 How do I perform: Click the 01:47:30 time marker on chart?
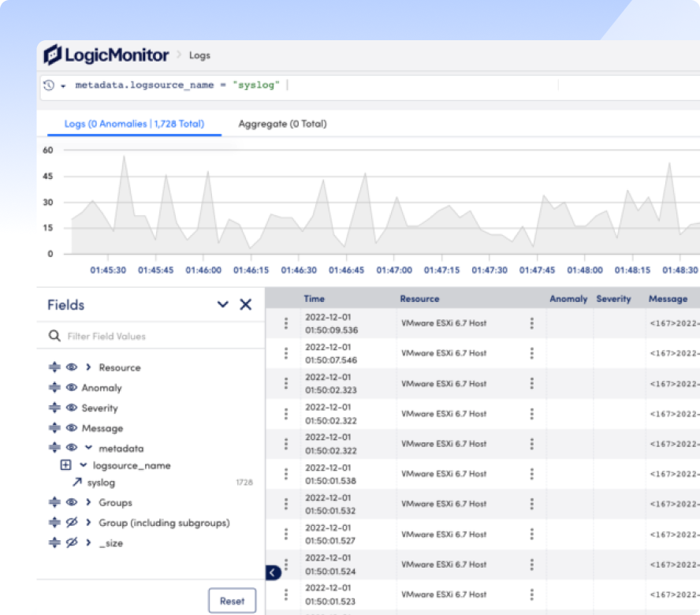click(490, 270)
